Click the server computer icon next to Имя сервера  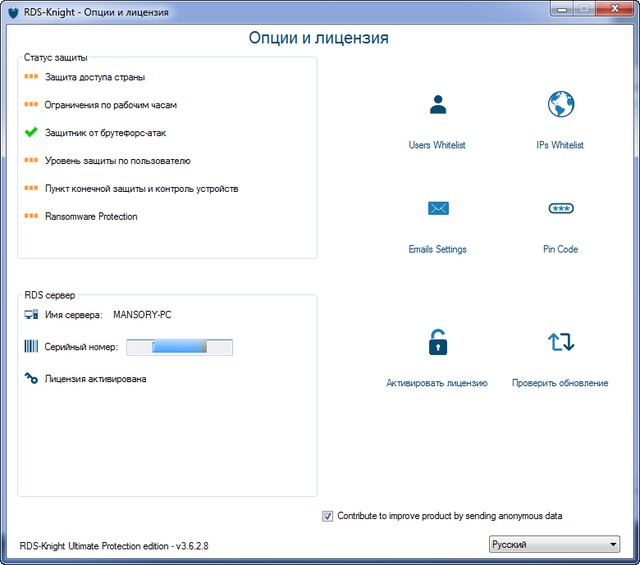pos(31,315)
